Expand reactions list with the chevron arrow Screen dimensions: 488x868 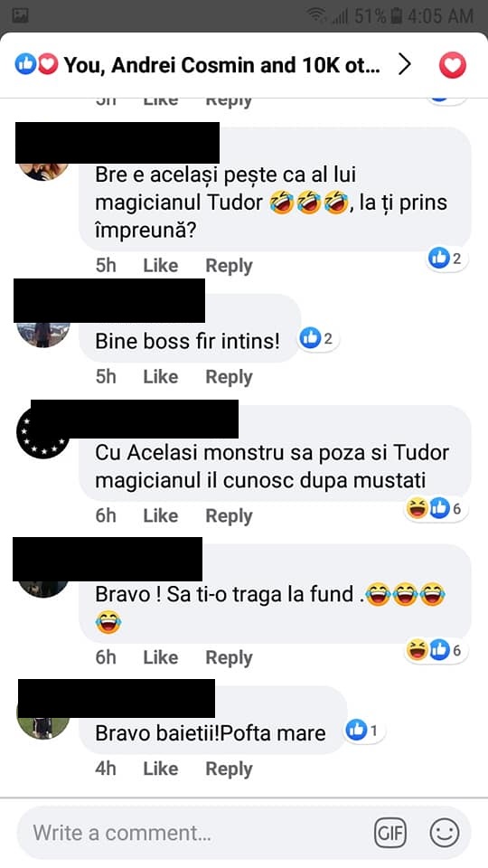click(x=405, y=65)
